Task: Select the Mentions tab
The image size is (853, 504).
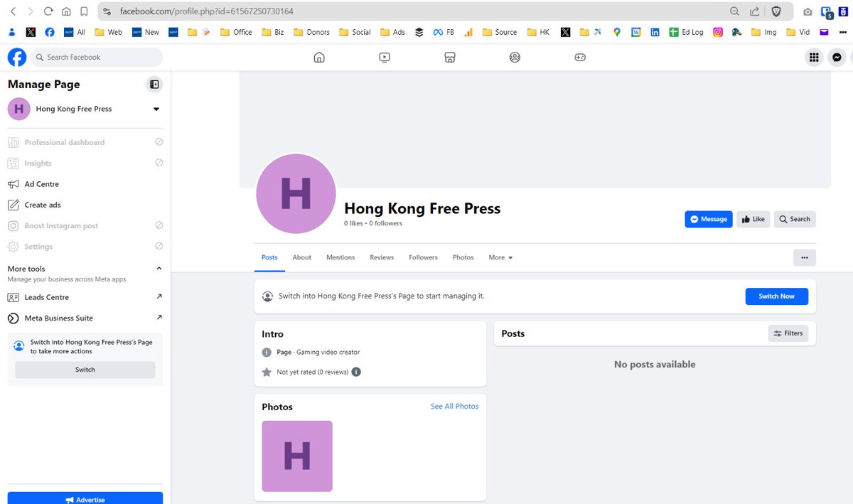Action: (340, 257)
